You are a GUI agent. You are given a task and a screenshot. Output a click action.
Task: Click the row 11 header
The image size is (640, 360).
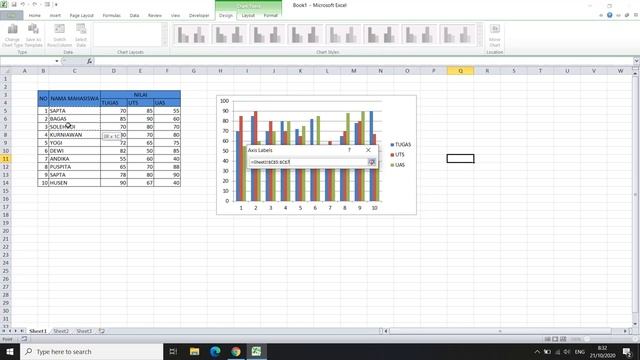6,159
